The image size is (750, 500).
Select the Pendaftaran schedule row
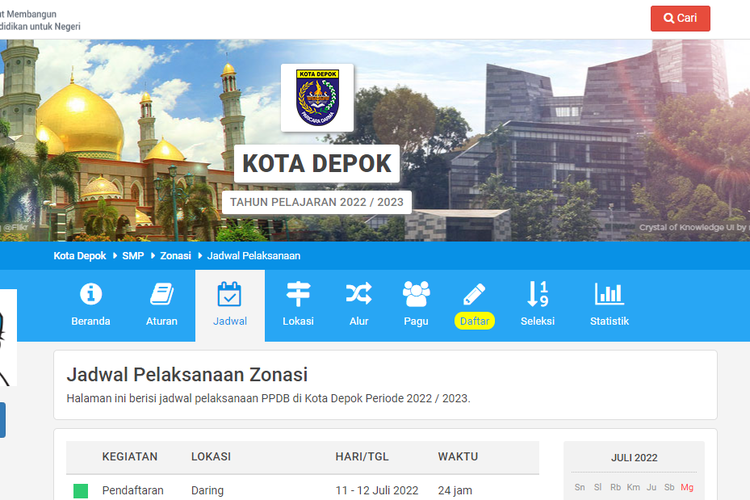click(x=300, y=490)
